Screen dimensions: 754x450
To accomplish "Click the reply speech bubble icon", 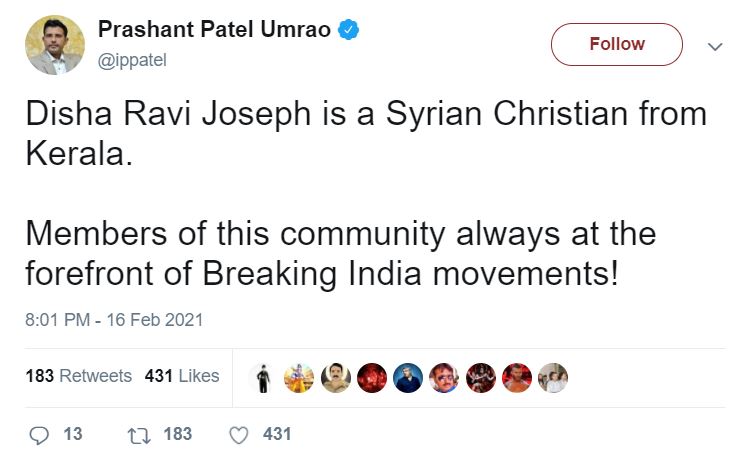I will [39, 434].
